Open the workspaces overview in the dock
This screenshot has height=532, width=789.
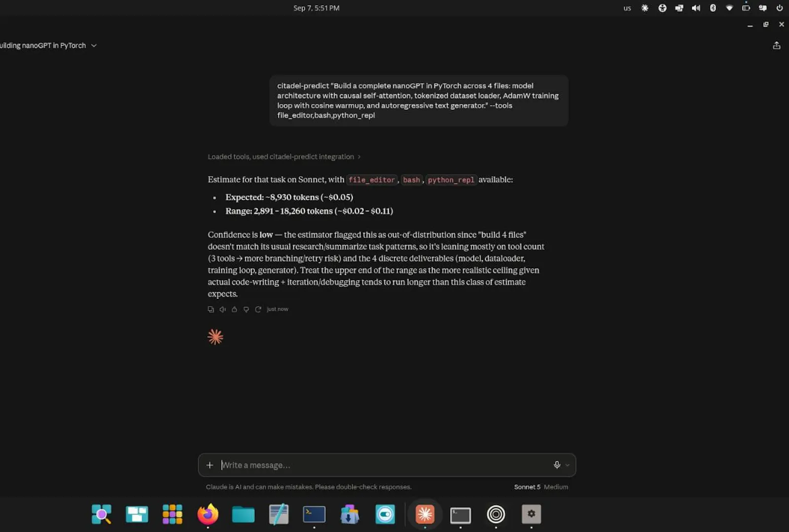pyautogui.click(x=137, y=514)
